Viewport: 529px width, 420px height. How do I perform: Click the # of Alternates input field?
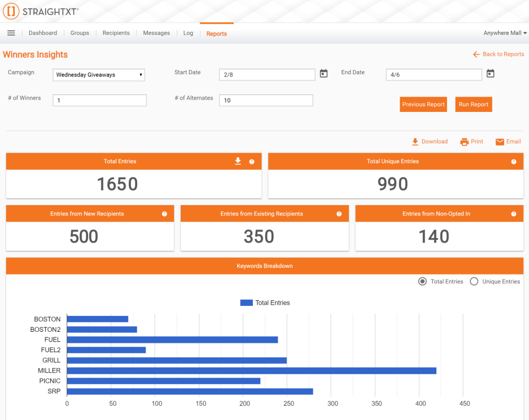[266, 100]
